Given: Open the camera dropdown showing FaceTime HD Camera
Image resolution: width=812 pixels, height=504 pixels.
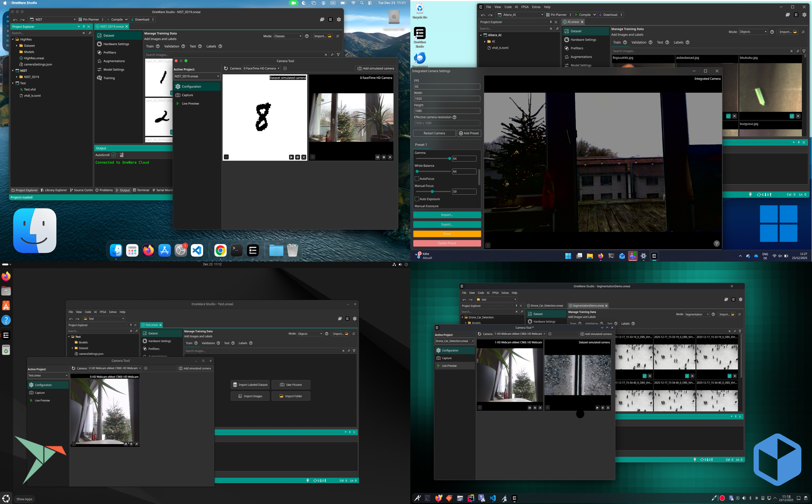Looking at the screenshot, I should (261, 68).
